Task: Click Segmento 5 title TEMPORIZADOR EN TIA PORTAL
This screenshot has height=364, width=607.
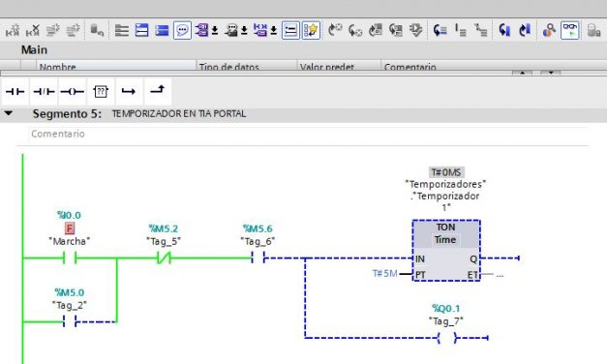Action: [x=178, y=114]
